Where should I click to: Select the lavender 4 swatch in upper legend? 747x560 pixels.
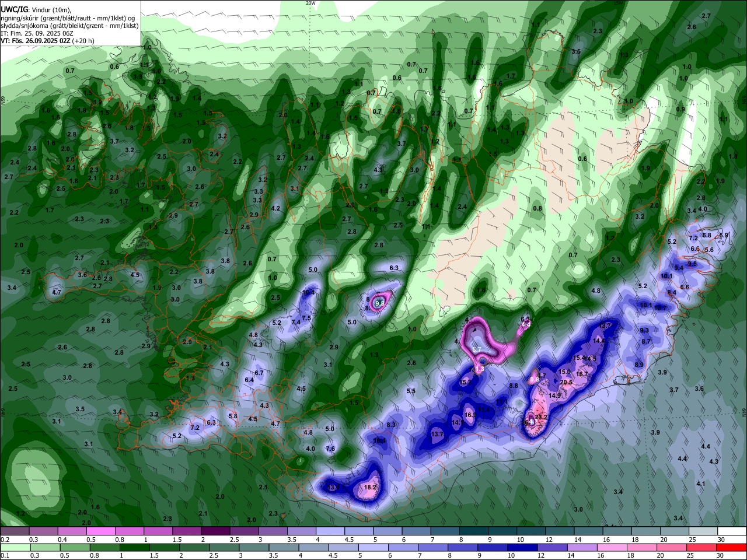click(330, 531)
